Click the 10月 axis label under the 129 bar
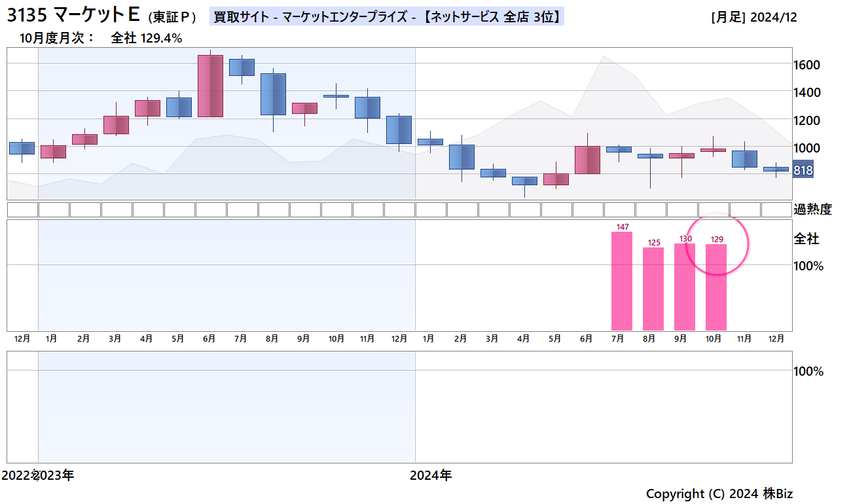Screen dimensions: 851x504 pos(714,338)
